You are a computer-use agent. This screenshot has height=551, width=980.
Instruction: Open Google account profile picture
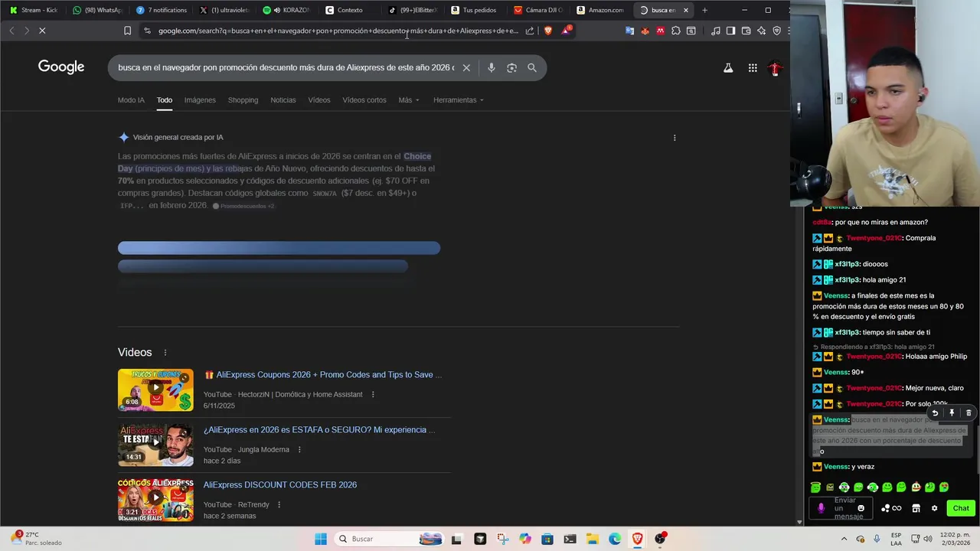775,68
